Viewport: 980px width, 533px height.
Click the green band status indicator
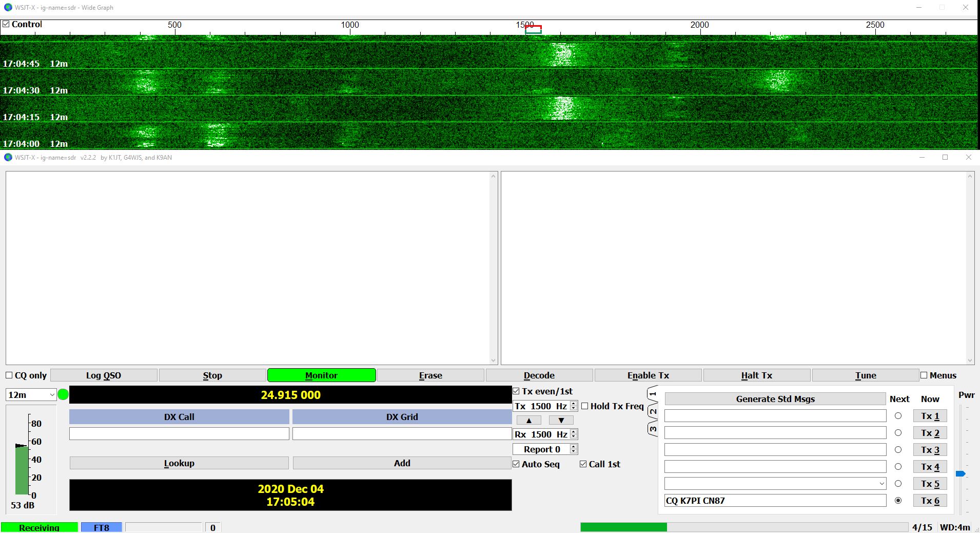click(x=63, y=395)
